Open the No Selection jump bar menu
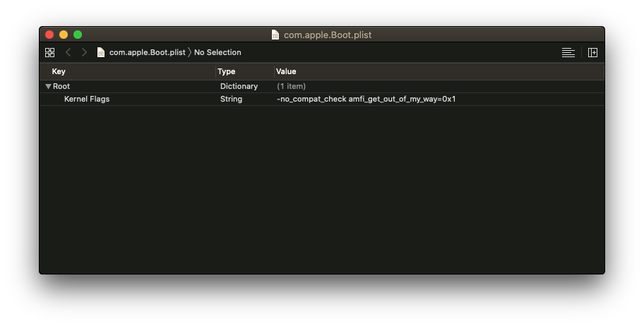 217,52
